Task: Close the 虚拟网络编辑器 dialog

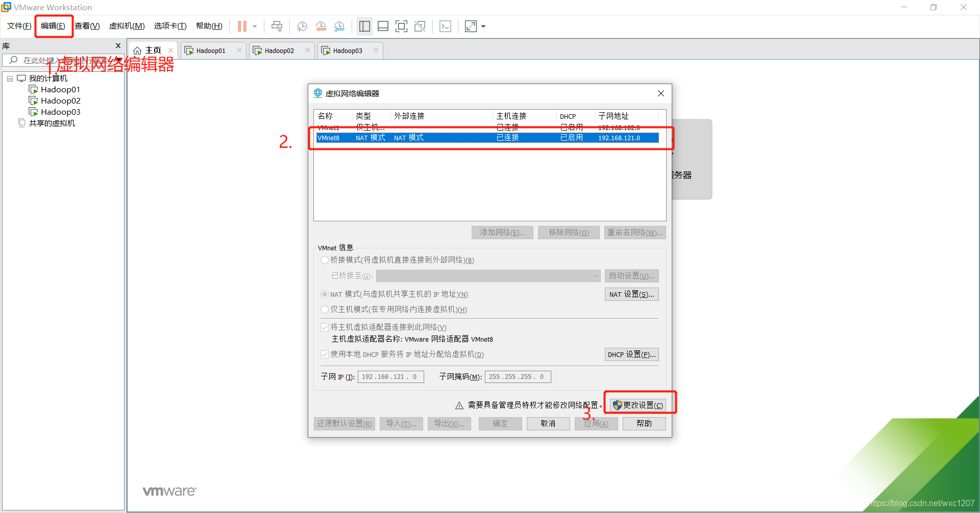Action: pyautogui.click(x=660, y=93)
